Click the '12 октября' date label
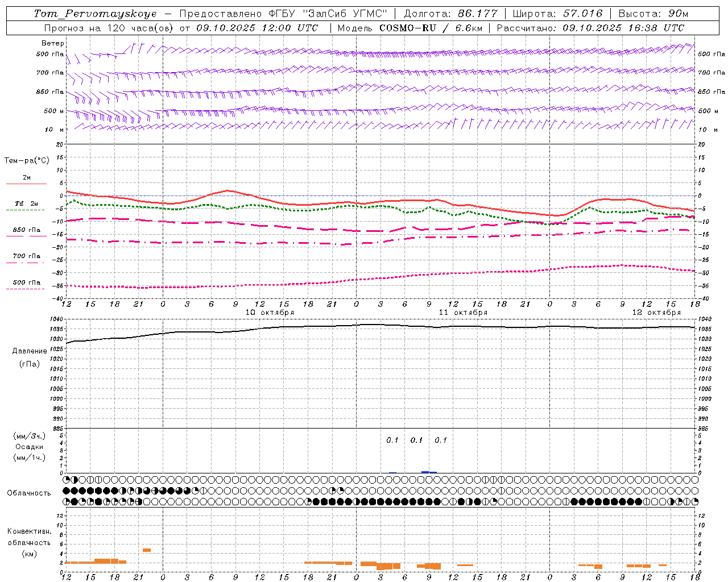Viewport: 728px width, 582px height. click(656, 313)
